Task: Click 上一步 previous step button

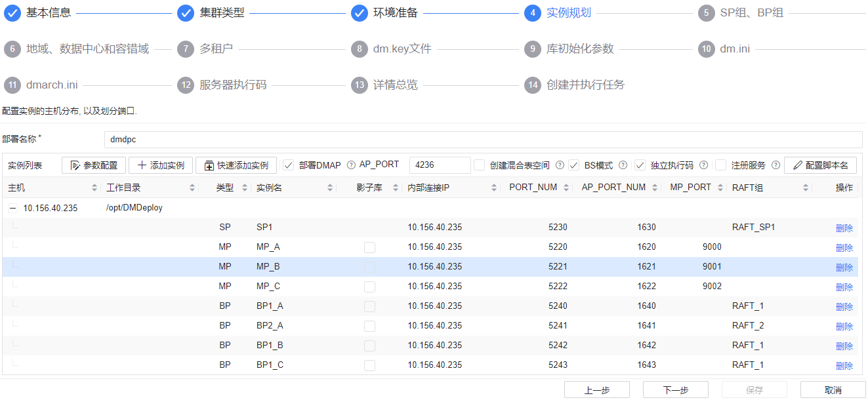Action: click(x=597, y=390)
